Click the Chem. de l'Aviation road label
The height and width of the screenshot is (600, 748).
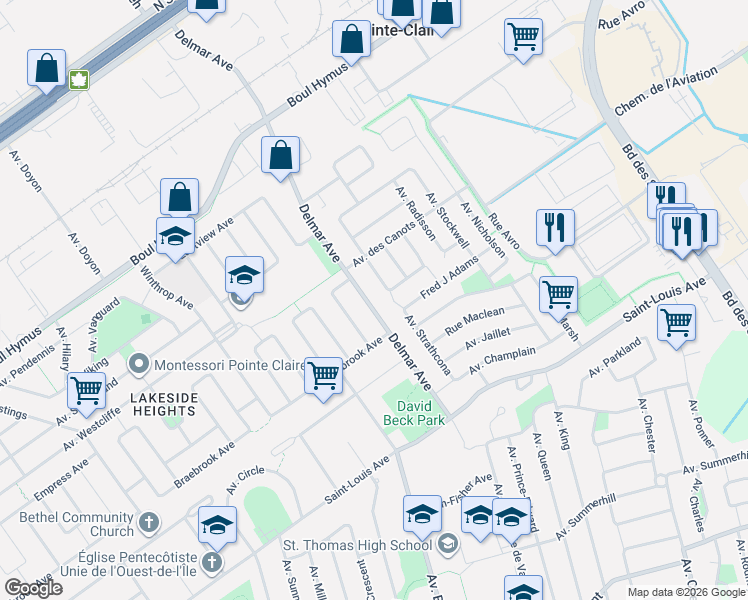tap(665, 91)
